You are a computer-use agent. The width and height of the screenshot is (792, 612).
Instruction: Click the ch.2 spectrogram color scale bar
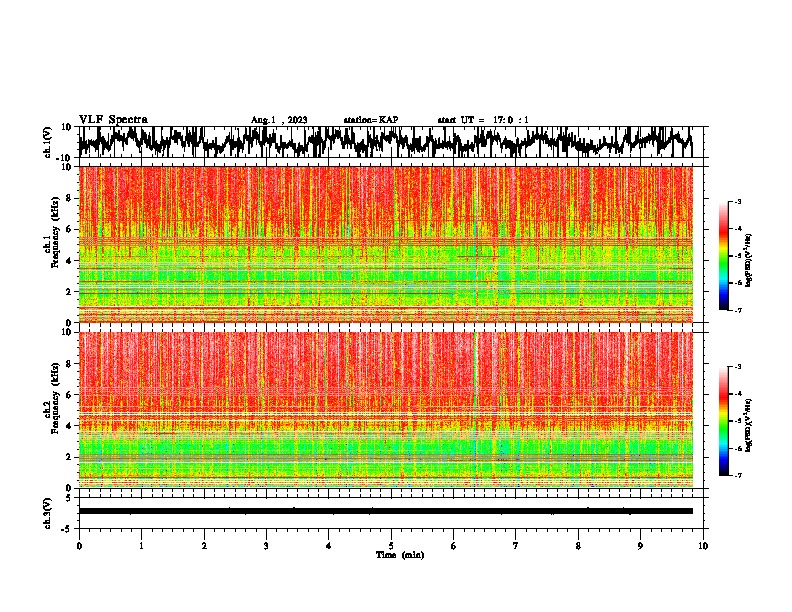pos(723,421)
